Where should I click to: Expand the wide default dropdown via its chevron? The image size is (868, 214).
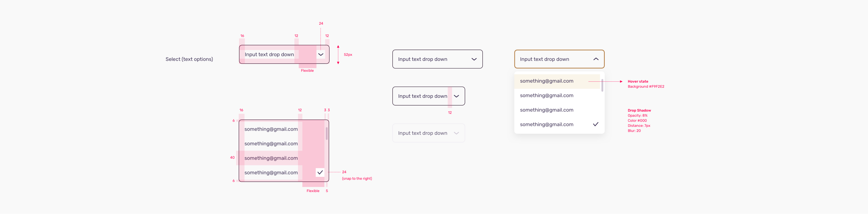(474, 59)
